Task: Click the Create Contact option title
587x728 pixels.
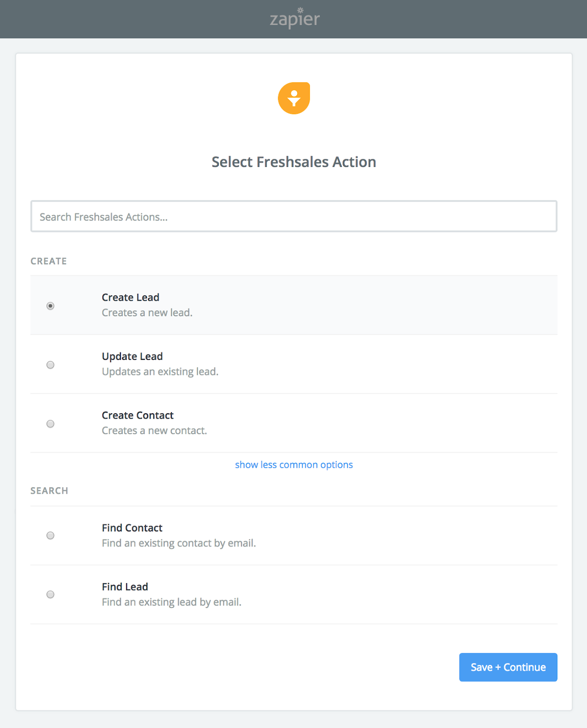Action: pos(137,415)
